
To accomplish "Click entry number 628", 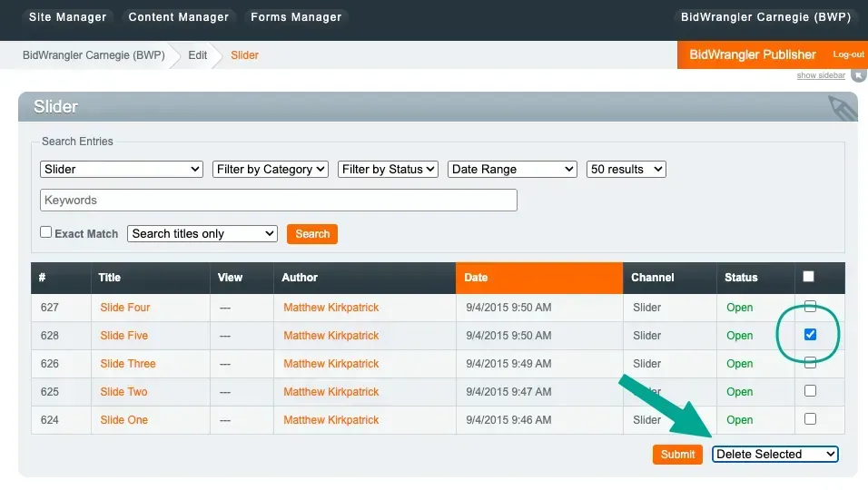I will tap(49, 336).
